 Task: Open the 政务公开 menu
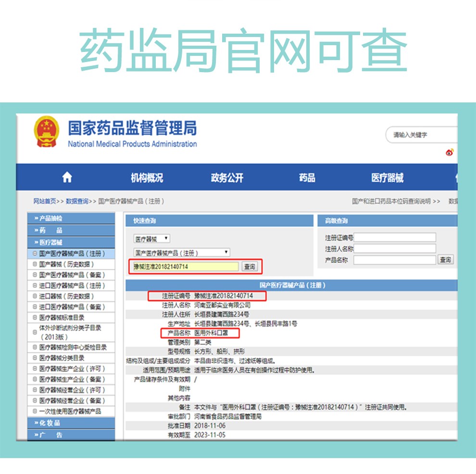pyautogui.click(x=227, y=178)
